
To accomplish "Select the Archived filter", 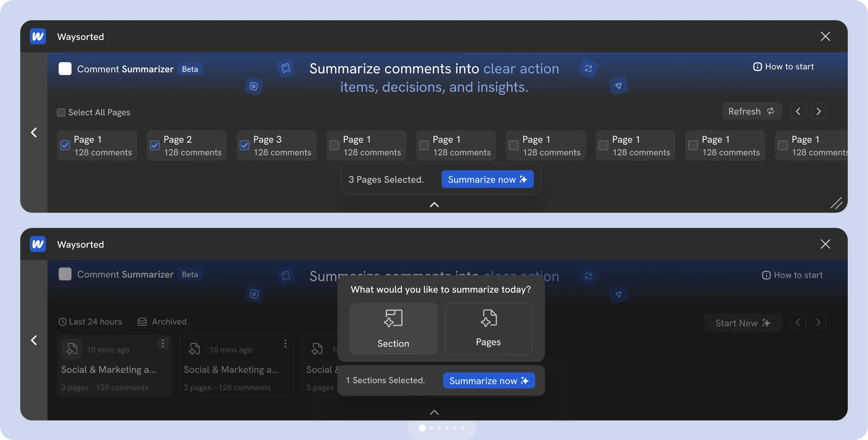I will (162, 322).
